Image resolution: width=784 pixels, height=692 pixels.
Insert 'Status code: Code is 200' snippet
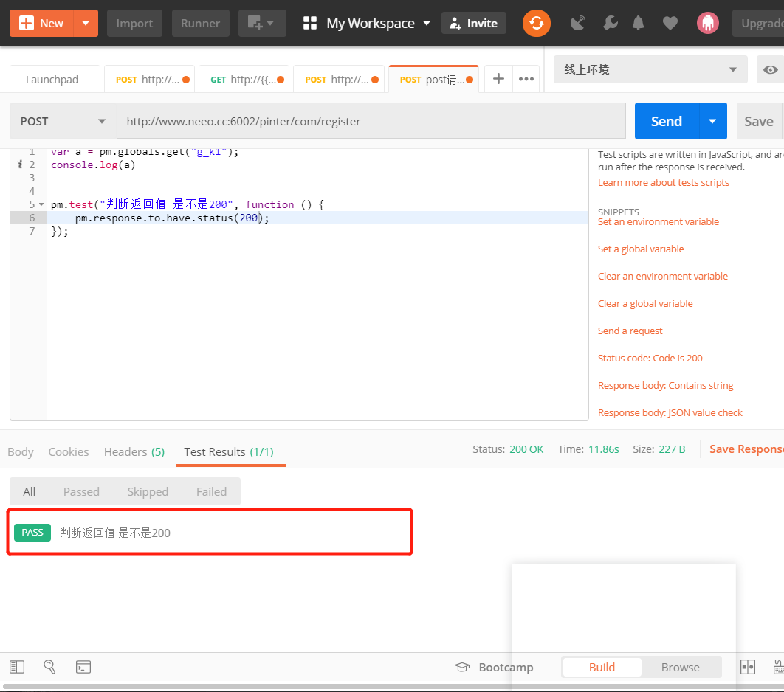tap(650, 358)
